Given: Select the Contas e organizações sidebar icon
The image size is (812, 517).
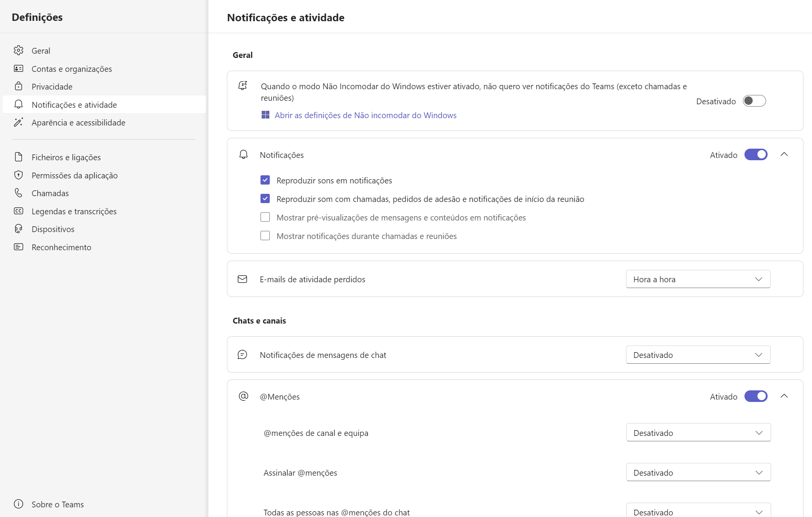Looking at the screenshot, I should [19, 68].
